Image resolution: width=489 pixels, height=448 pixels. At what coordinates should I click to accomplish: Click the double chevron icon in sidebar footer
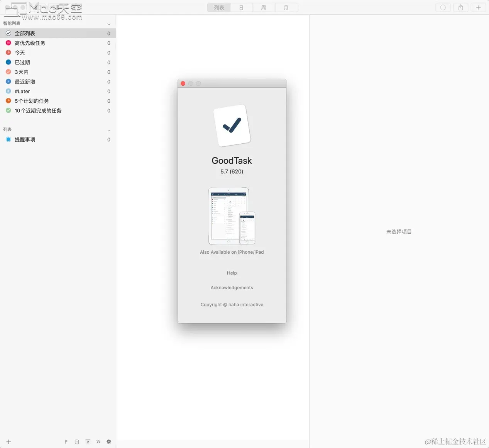pyautogui.click(x=98, y=441)
